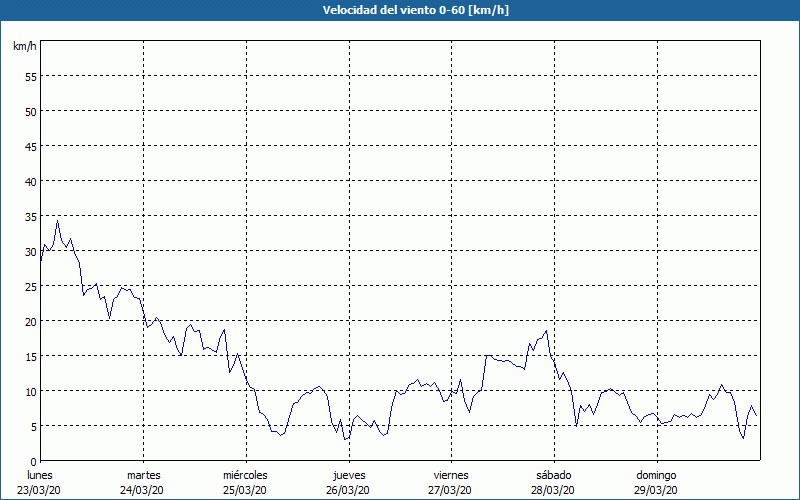Click the y-axis value 40
800x500 pixels.
(x=31, y=182)
